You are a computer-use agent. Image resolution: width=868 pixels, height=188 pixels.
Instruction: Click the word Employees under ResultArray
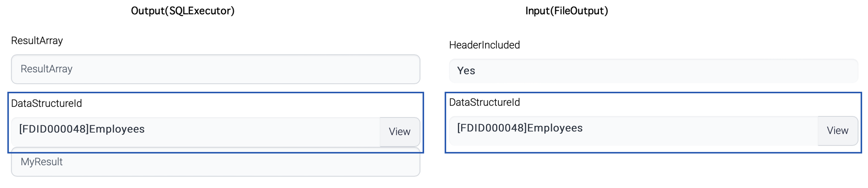(117, 129)
